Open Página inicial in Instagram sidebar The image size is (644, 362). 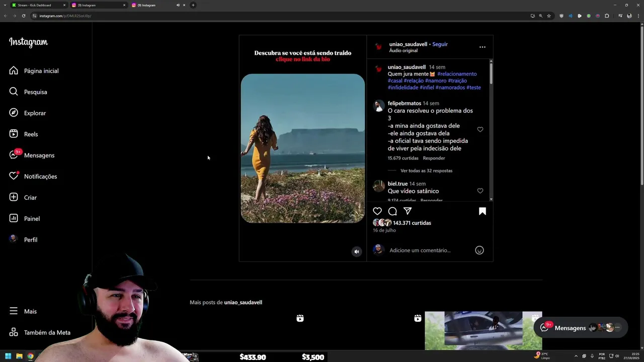(x=34, y=71)
